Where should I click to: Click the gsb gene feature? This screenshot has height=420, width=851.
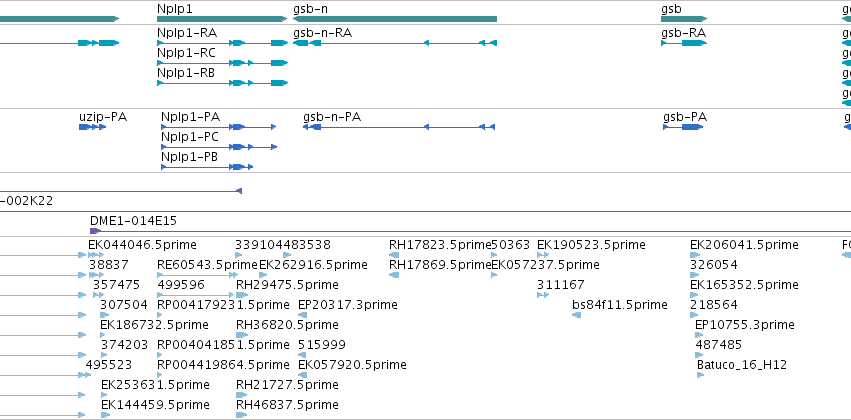click(x=684, y=19)
